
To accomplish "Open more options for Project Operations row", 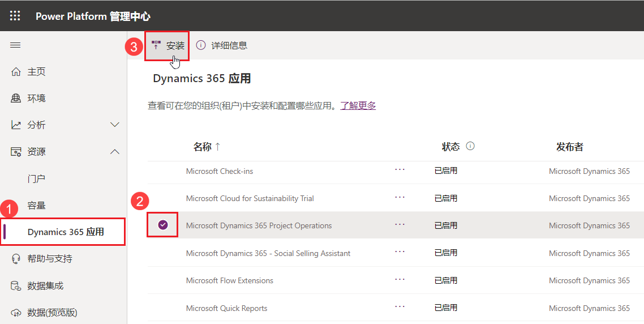I will tap(400, 224).
